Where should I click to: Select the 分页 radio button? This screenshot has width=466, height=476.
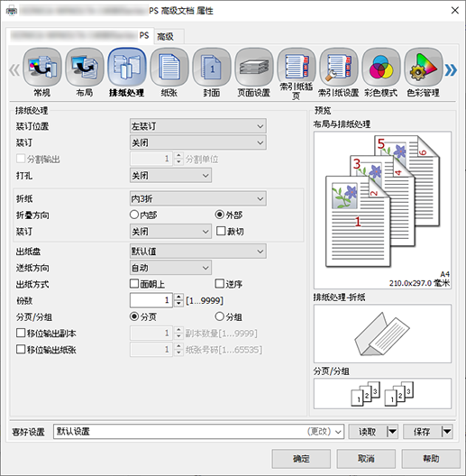pyautogui.click(x=134, y=316)
